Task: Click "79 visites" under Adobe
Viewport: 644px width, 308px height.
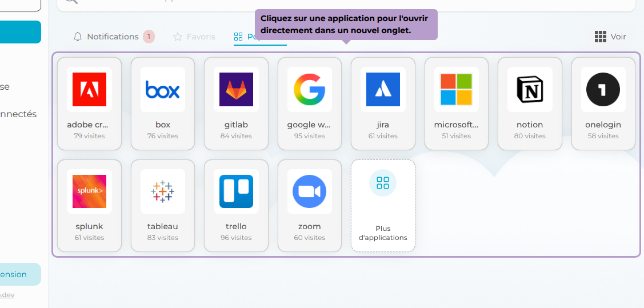Action: click(x=89, y=136)
